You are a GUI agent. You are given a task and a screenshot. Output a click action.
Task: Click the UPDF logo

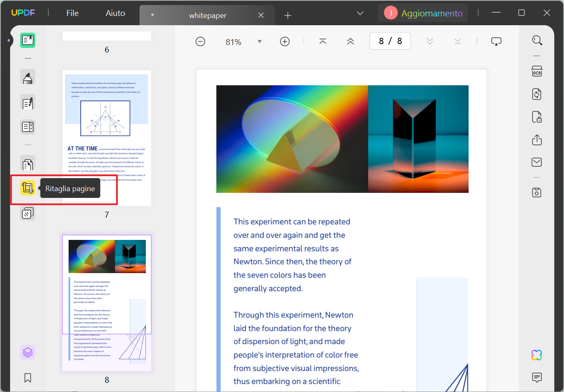(x=23, y=13)
